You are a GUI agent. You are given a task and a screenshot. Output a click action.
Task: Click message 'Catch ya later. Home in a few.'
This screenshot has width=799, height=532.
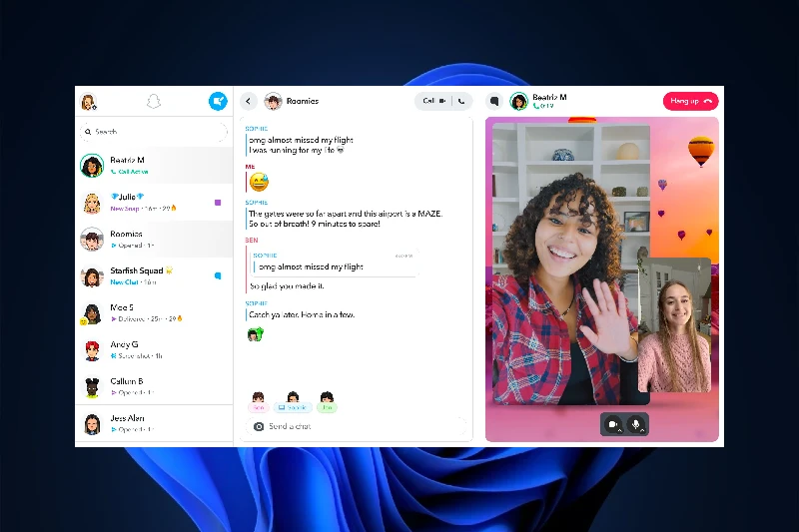[x=302, y=314]
